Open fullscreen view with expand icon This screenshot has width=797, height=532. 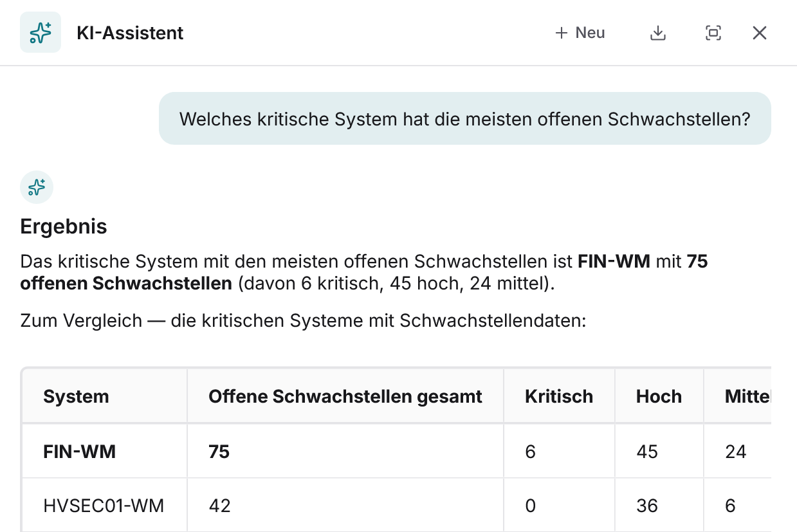[x=713, y=33]
